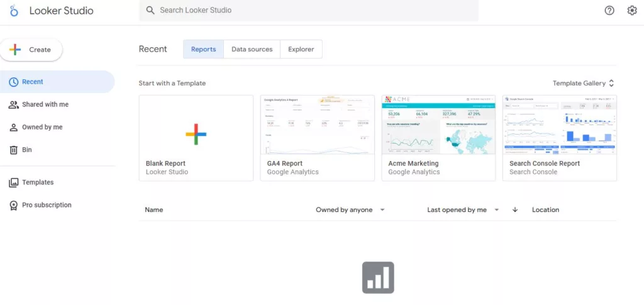Click the trash can icon for Bin
The width and height of the screenshot is (644, 305).
[x=14, y=150]
